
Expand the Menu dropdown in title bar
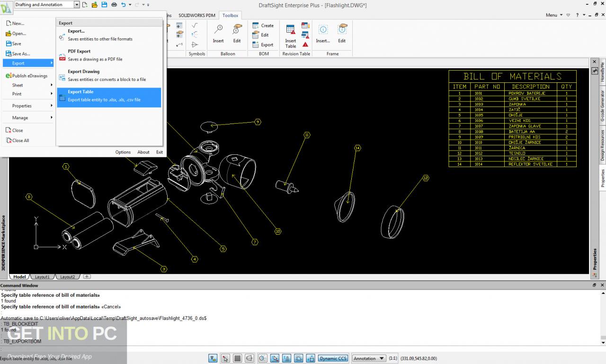[554, 15]
